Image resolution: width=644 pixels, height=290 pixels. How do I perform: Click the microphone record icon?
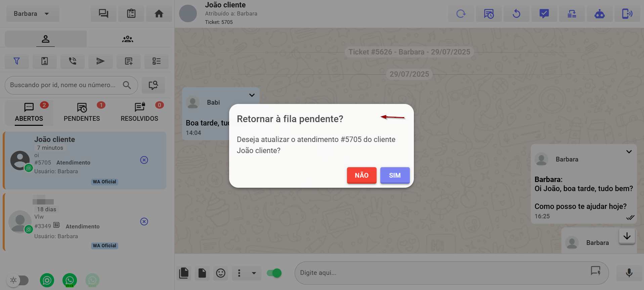[629, 273]
